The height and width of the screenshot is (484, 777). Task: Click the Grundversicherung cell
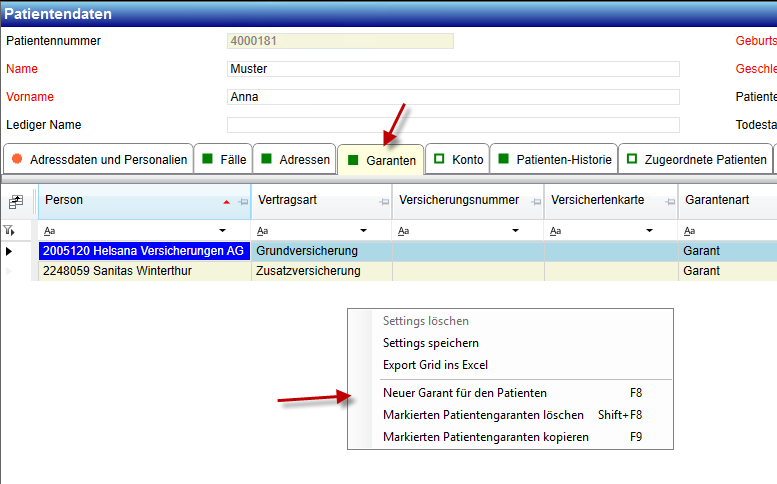[x=322, y=251]
